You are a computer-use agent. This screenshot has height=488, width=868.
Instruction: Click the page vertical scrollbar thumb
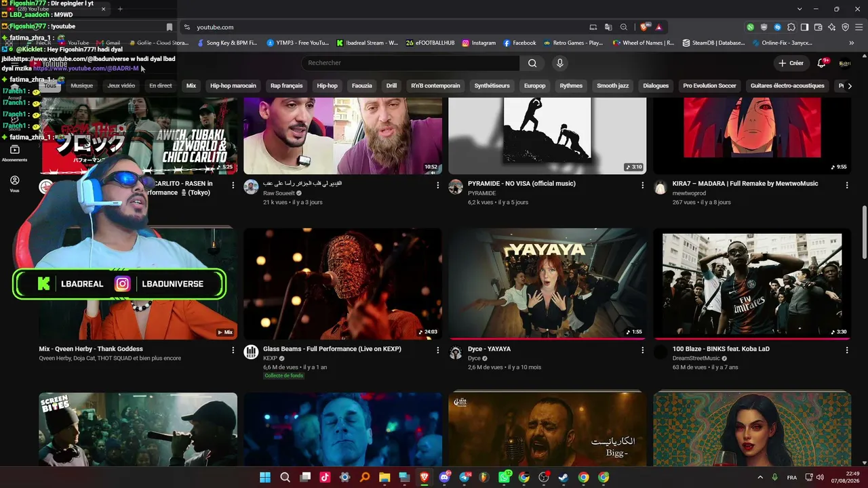(x=864, y=232)
